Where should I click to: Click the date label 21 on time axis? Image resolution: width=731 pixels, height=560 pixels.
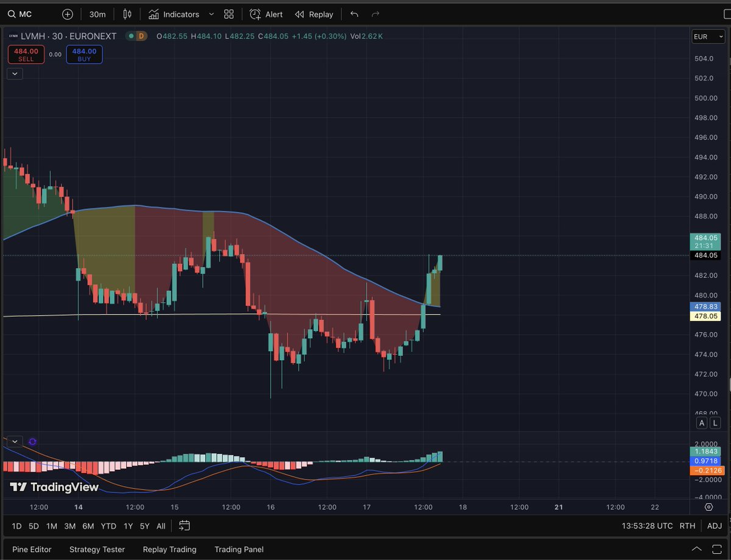click(x=559, y=507)
